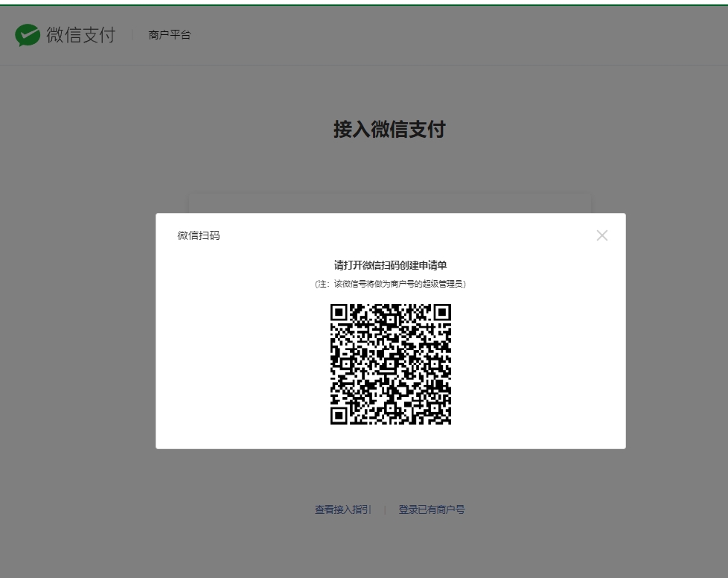Screen dimensions: 728x578
Task: Close the 微信扫码 dialog with X
Action: coord(602,235)
